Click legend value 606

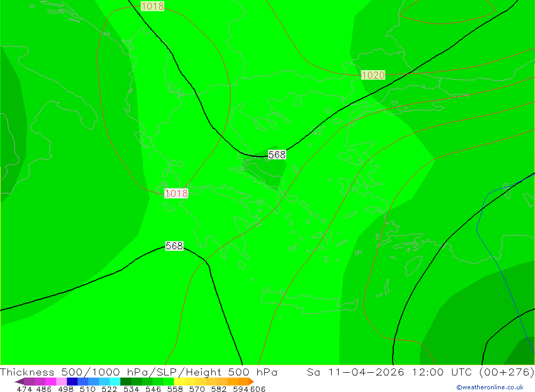point(258,389)
